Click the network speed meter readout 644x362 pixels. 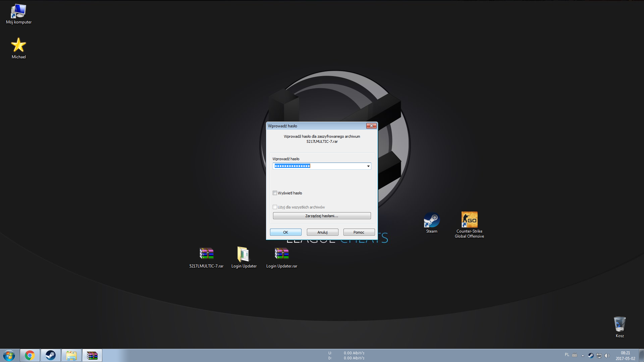(x=346, y=356)
